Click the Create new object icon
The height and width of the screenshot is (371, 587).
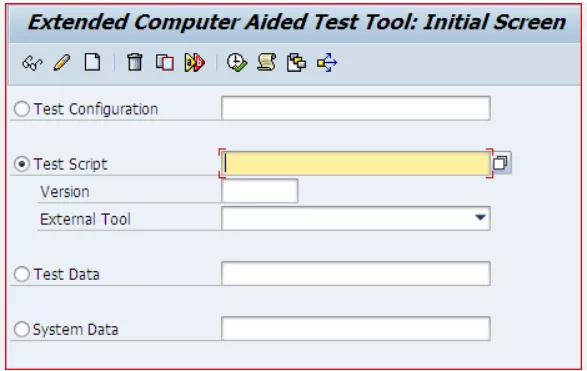92,62
